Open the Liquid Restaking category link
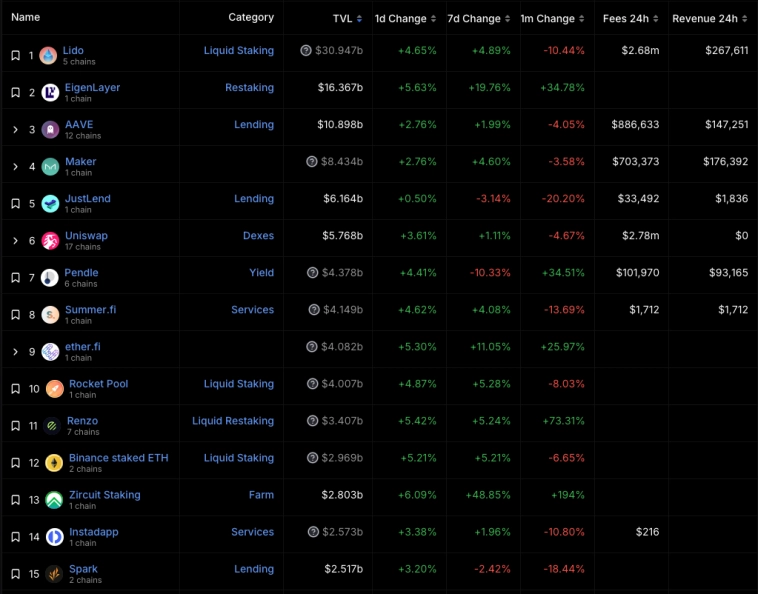This screenshot has height=594, width=758. [233, 421]
